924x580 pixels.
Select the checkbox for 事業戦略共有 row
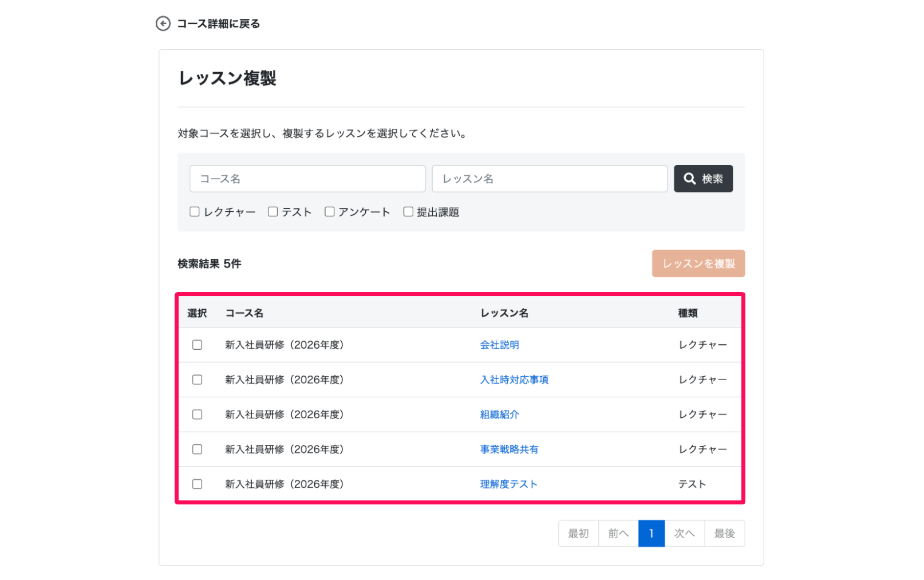[198, 449]
